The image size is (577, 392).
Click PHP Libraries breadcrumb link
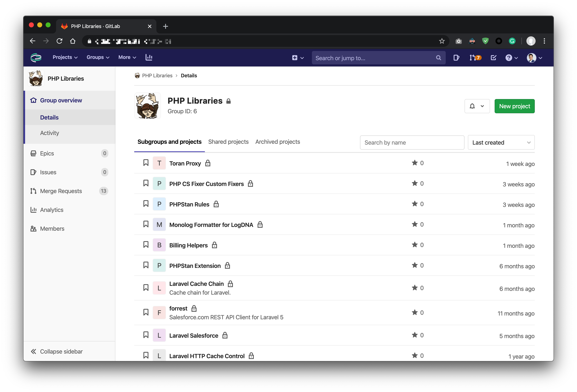(157, 75)
